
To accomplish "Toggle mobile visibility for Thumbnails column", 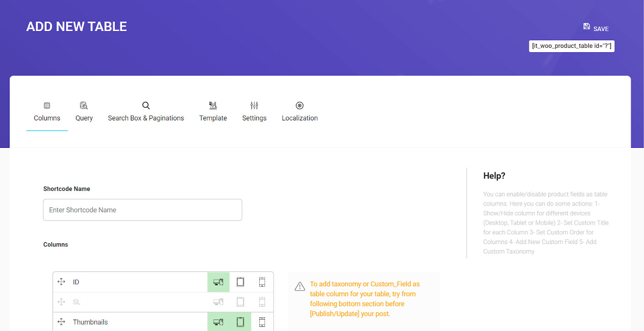I will 262,322.
